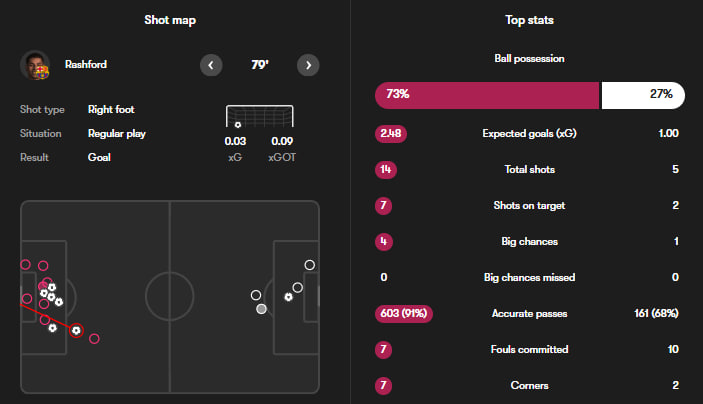Viewport: 703px width, 404px height.
Task: Click the Top stats heading
Action: click(x=529, y=20)
